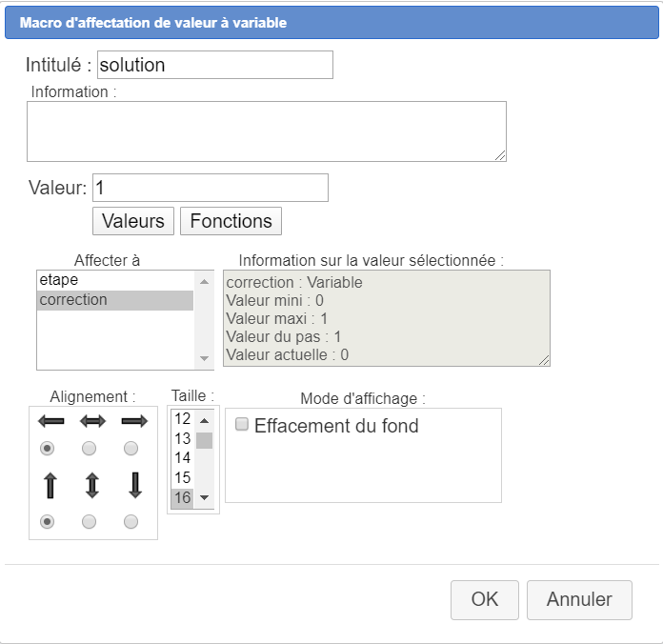The image size is (663, 644).
Task: Choose the bottom vertical alignment radio button
Action: point(131,521)
